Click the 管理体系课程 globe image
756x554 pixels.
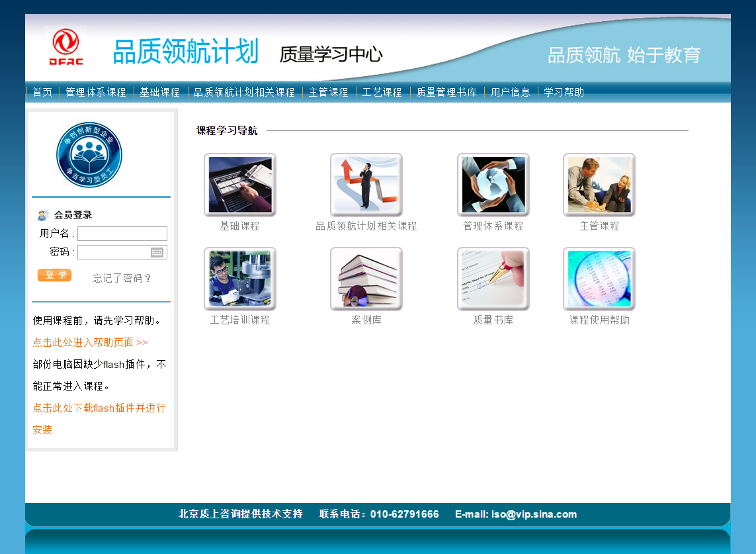[493, 185]
